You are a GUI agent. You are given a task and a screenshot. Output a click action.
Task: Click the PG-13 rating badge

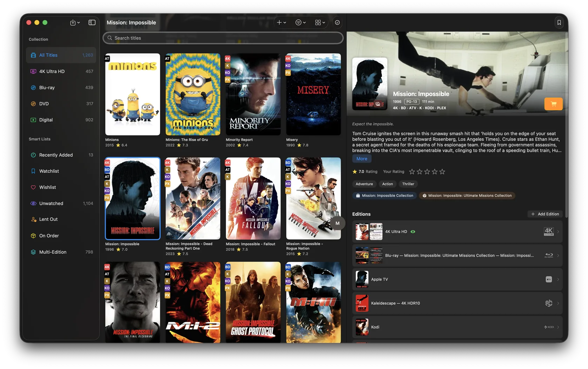click(412, 101)
